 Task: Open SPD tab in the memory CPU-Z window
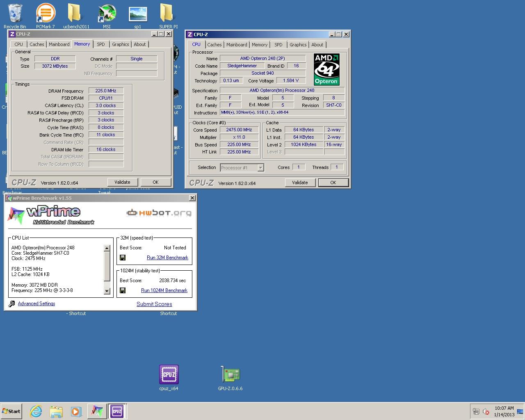click(x=101, y=44)
